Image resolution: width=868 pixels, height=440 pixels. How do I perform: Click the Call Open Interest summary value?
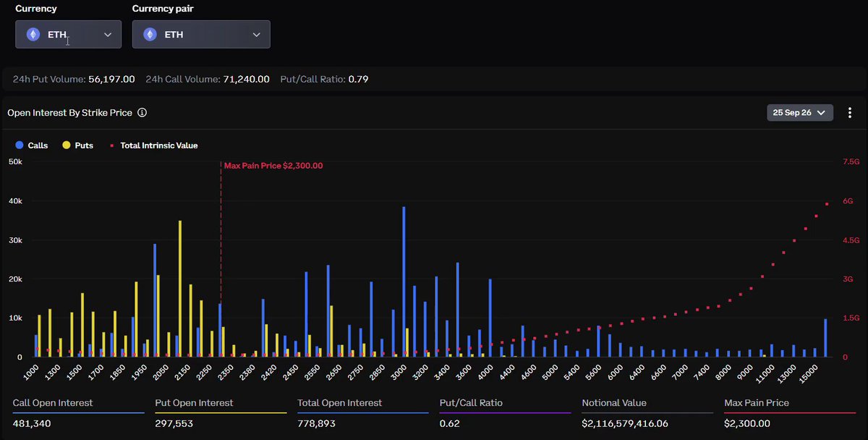(x=32, y=423)
